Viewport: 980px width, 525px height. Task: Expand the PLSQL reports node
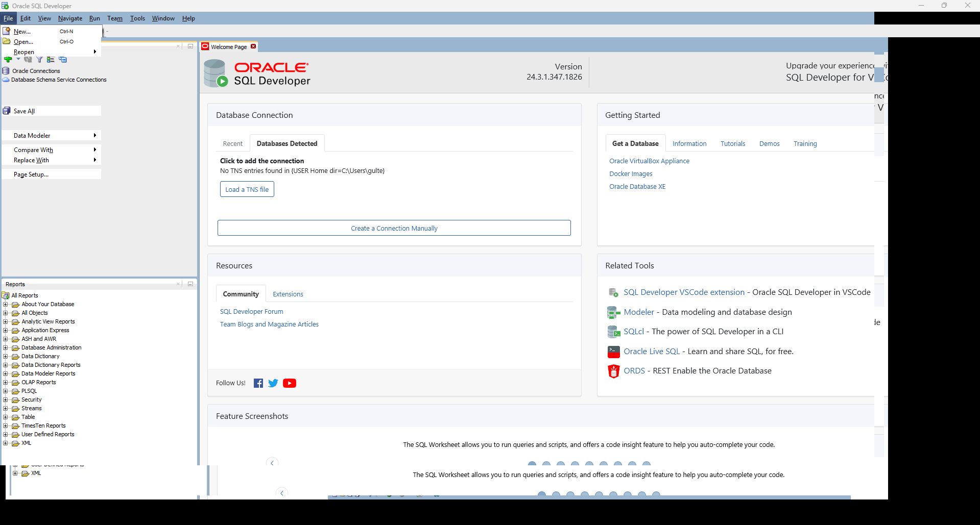pyautogui.click(x=6, y=391)
